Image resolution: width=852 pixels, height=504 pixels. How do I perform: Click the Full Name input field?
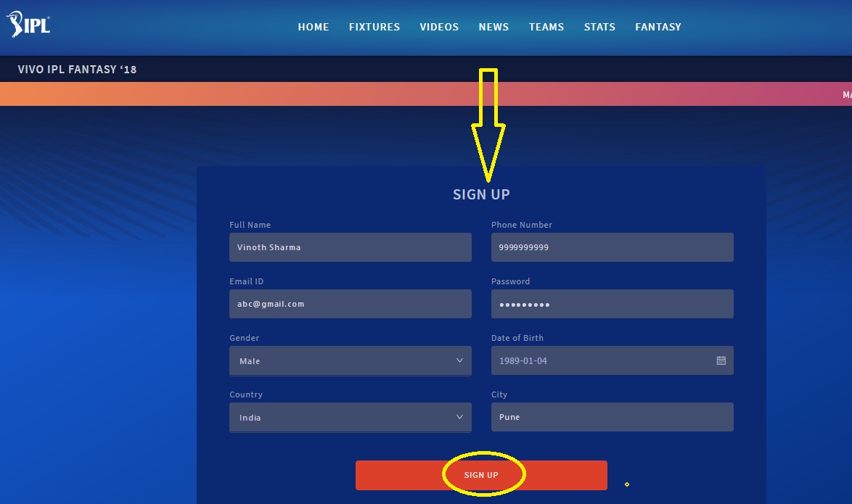(350, 247)
